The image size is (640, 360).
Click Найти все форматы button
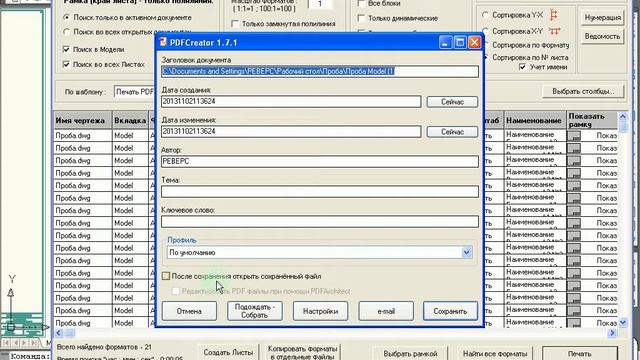click(x=495, y=353)
